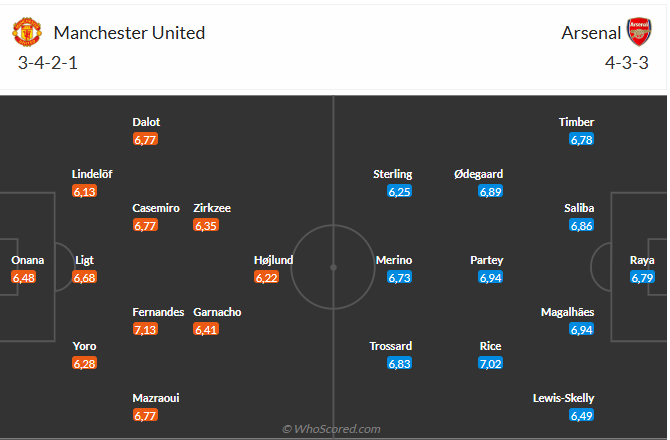Click the WhoScored.com watermark

point(331,429)
